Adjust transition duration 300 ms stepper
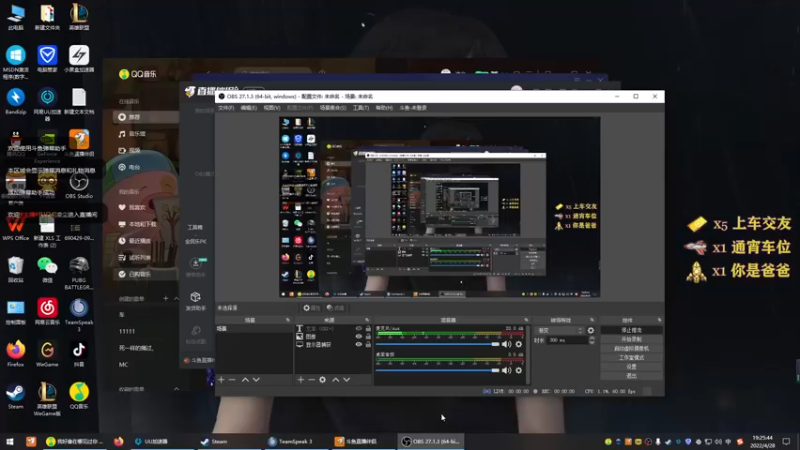Screen dimensions: 800x450 592,340
